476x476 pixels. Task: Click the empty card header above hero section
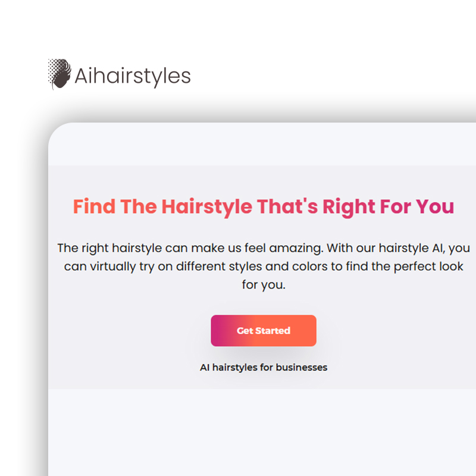coord(262,144)
